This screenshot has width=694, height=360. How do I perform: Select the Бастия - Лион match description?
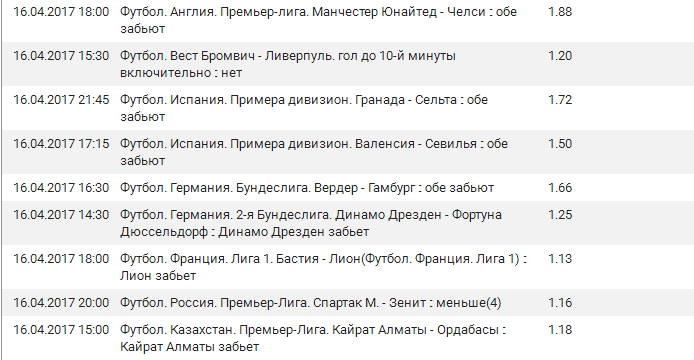coord(324,267)
